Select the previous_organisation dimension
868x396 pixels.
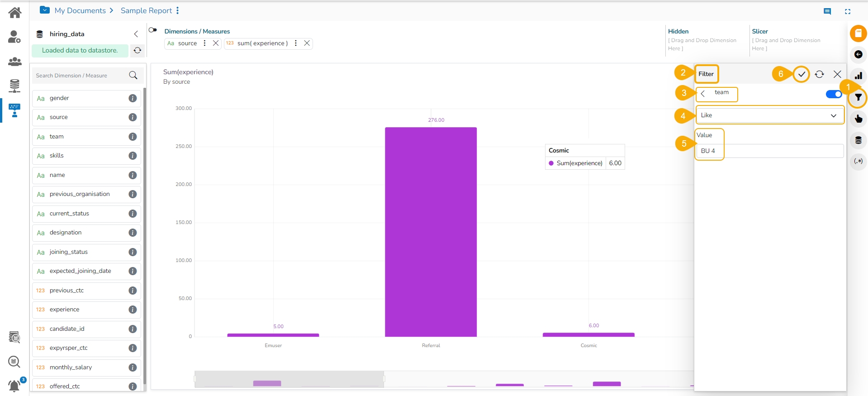(86, 194)
